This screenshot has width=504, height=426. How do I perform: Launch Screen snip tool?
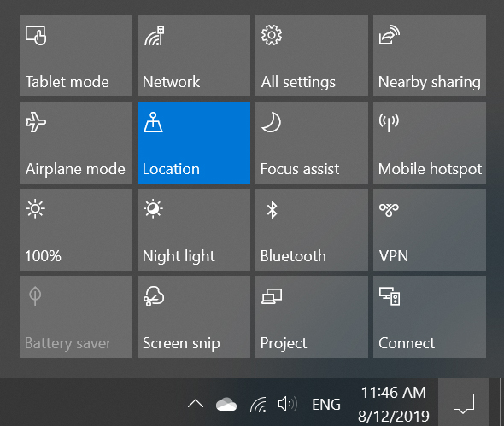pyautogui.click(x=194, y=317)
